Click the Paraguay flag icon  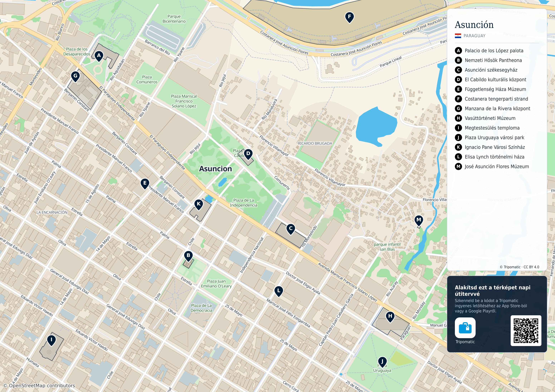click(x=458, y=36)
